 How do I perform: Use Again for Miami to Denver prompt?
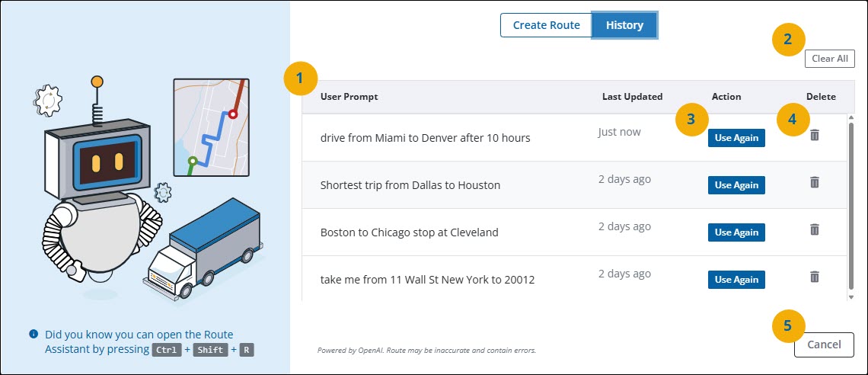(x=736, y=138)
